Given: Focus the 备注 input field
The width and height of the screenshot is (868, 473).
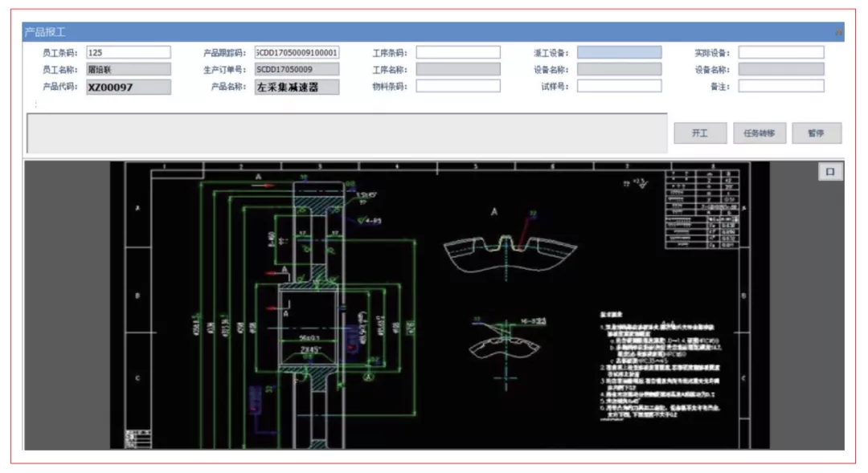Looking at the screenshot, I should [x=781, y=86].
